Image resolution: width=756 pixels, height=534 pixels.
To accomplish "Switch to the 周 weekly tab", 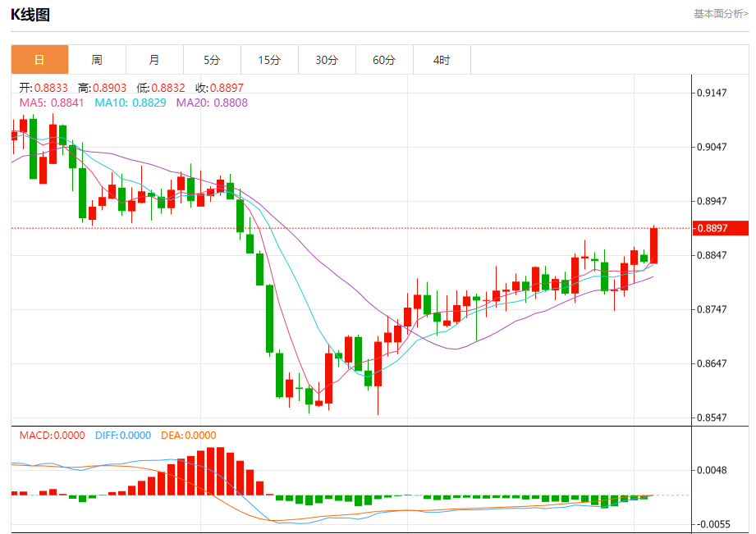I will [x=97, y=60].
